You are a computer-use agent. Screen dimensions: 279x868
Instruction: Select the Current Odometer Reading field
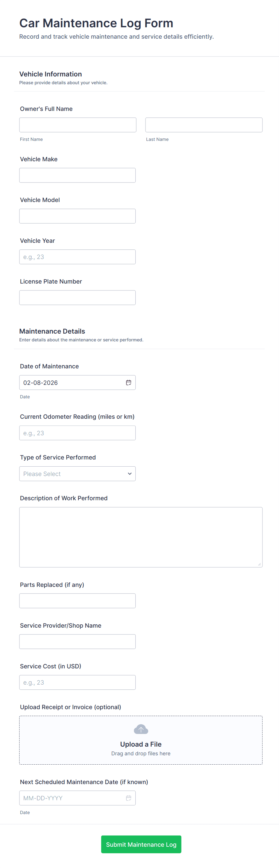tap(77, 433)
